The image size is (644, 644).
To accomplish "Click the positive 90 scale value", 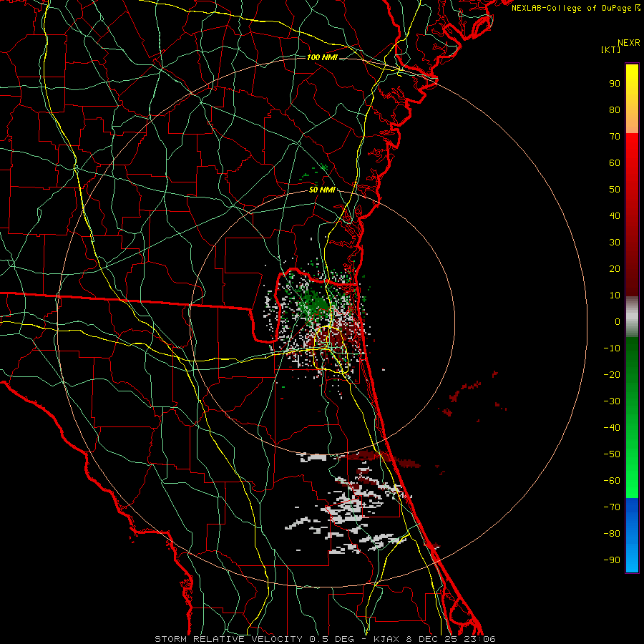I will coord(615,84).
